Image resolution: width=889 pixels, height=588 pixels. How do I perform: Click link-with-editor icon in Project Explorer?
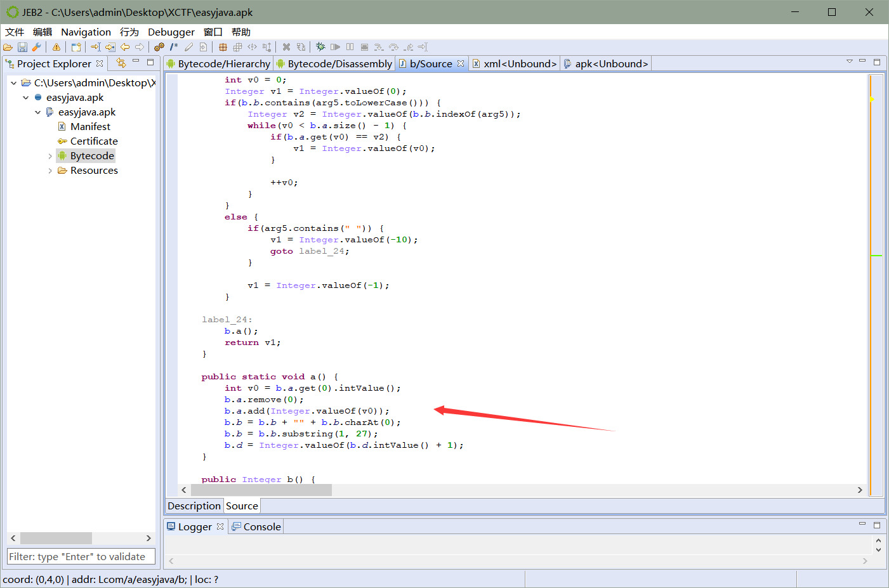click(121, 62)
